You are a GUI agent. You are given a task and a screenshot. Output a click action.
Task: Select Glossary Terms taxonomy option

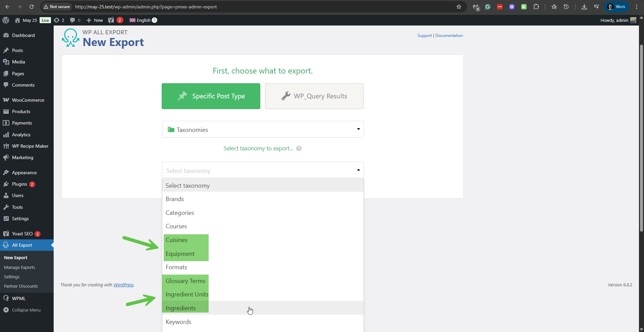pyautogui.click(x=263, y=281)
